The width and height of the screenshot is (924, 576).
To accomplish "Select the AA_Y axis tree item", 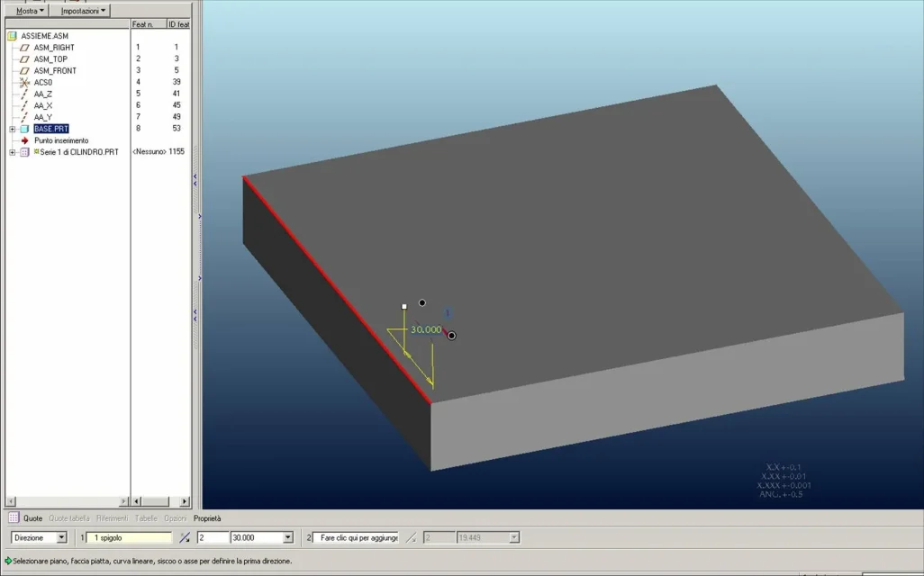I will (43, 117).
